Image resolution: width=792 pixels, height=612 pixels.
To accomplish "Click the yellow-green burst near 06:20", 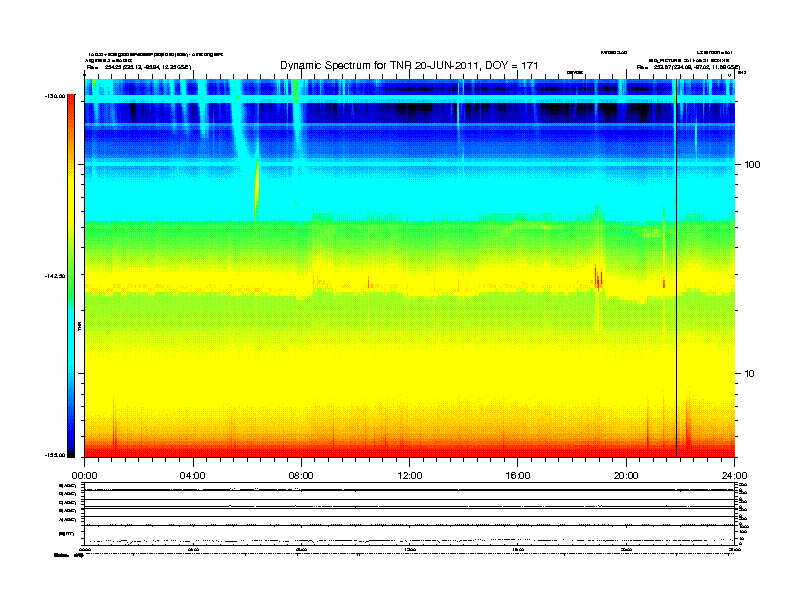I will point(257,189).
